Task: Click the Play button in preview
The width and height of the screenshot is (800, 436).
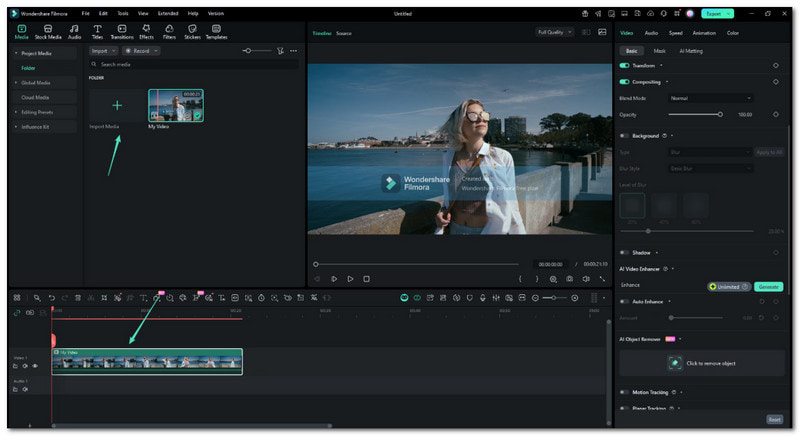Action: [x=350, y=279]
